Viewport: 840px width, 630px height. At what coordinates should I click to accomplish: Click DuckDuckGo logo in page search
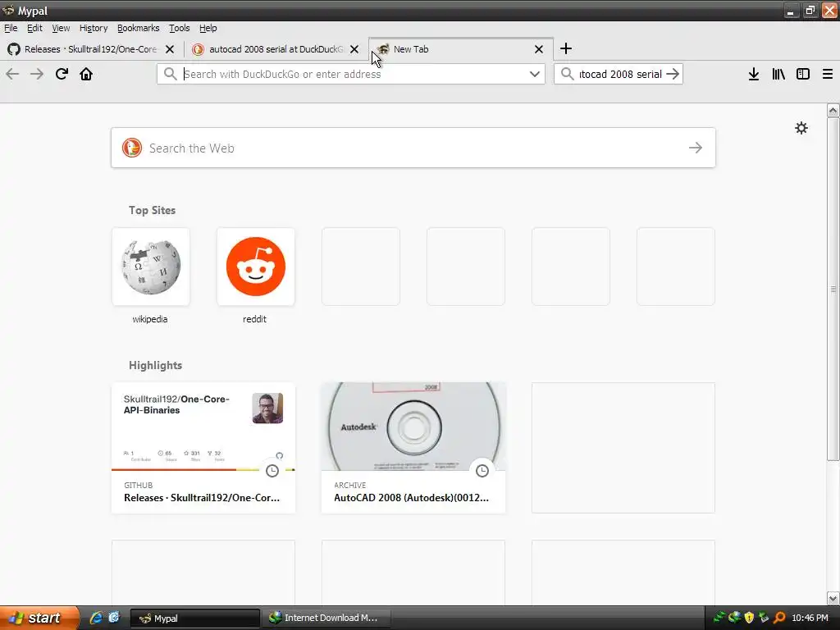132,148
